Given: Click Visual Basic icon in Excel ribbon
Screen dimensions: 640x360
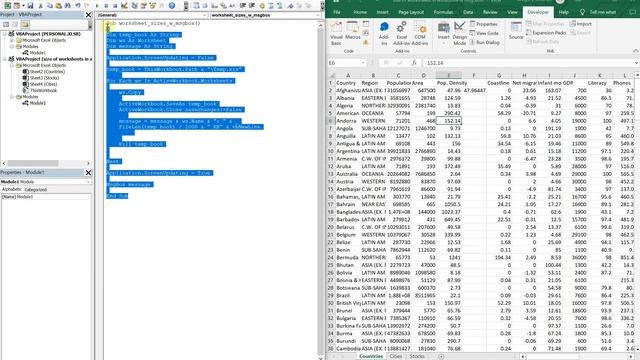Looking at the screenshot, I should [x=336, y=33].
